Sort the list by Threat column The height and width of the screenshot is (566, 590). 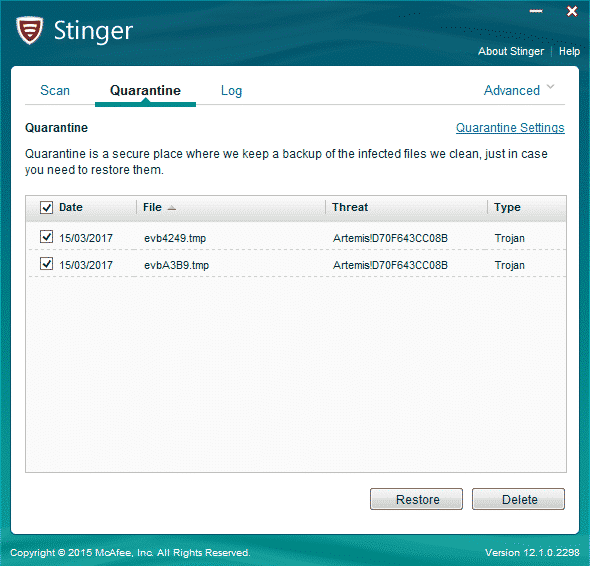pyautogui.click(x=350, y=207)
